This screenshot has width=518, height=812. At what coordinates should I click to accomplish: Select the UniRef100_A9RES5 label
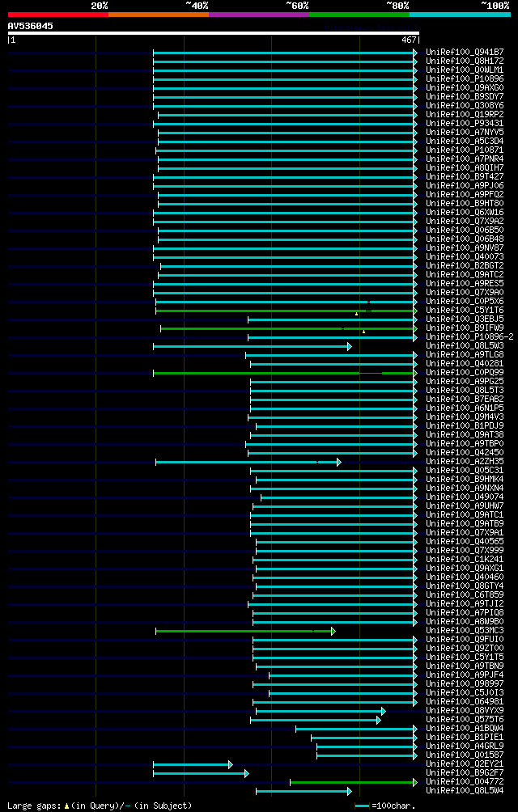[x=465, y=283]
